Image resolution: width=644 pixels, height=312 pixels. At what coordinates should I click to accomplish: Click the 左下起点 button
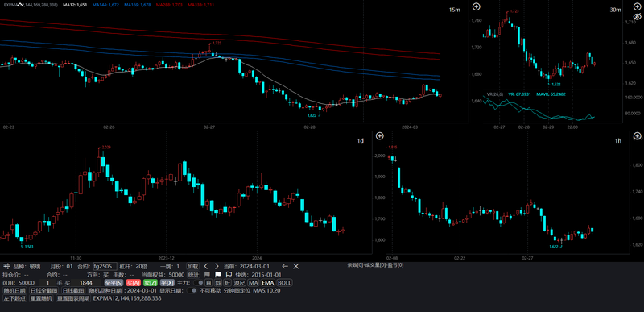(x=14, y=298)
